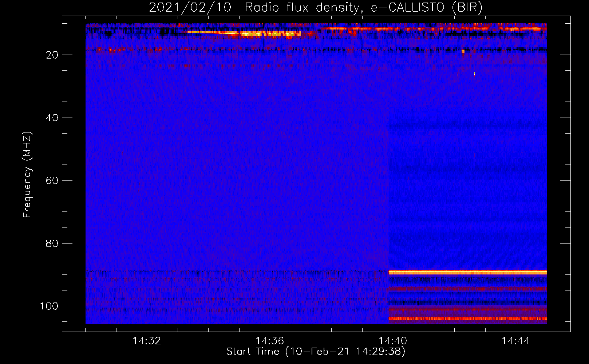Click the small orange spot near 14:42 at 19 MHz

(x=463, y=52)
